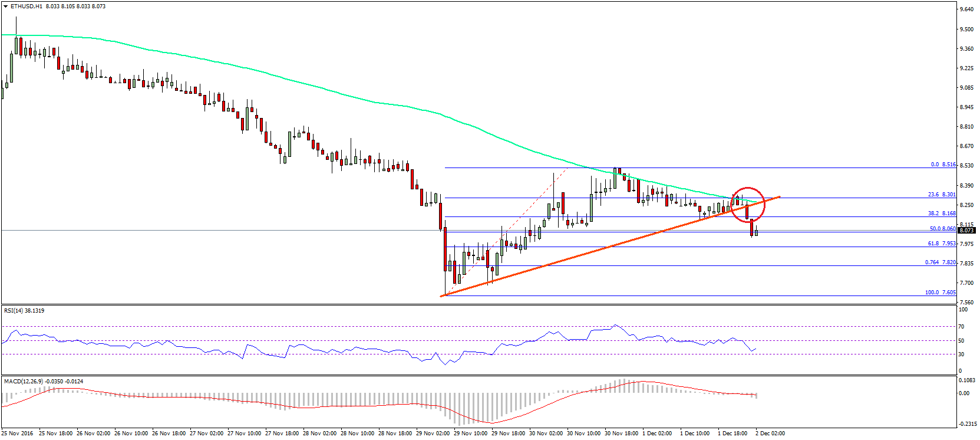Select time axis label 25 Nov 2016
Image resolution: width=980 pixels, height=440 pixels.
pyautogui.click(x=18, y=434)
